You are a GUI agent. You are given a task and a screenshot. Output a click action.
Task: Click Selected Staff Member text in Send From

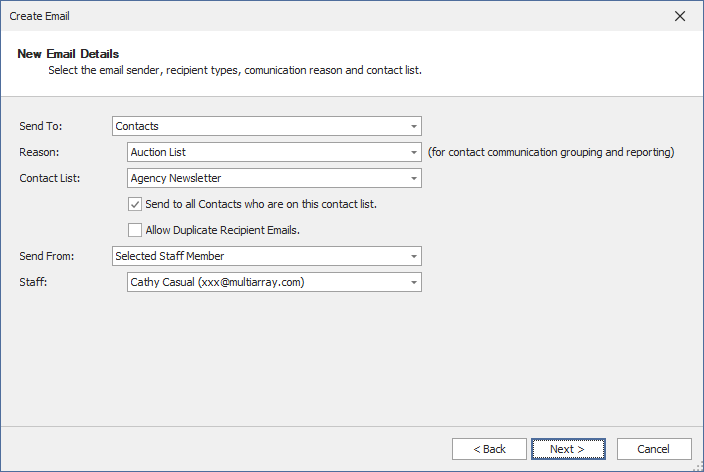pyautogui.click(x=169, y=256)
